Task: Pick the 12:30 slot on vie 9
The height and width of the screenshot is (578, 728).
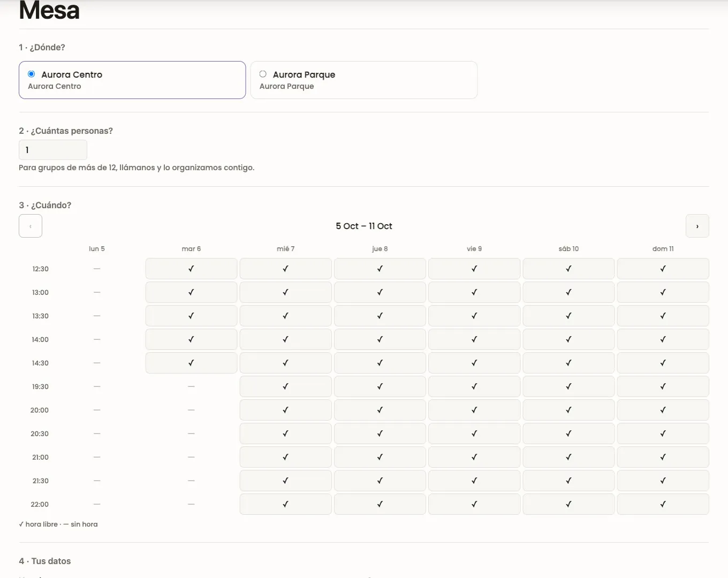Action: pyautogui.click(x=474, y=269)
